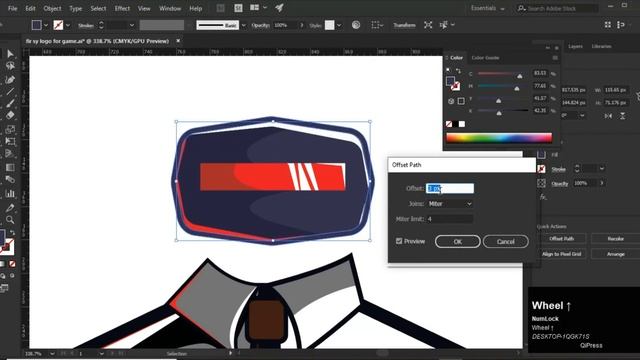Click the Isolate Selected Object icon
The width and height of the screenshot is (640, 360).
(428, 25)
